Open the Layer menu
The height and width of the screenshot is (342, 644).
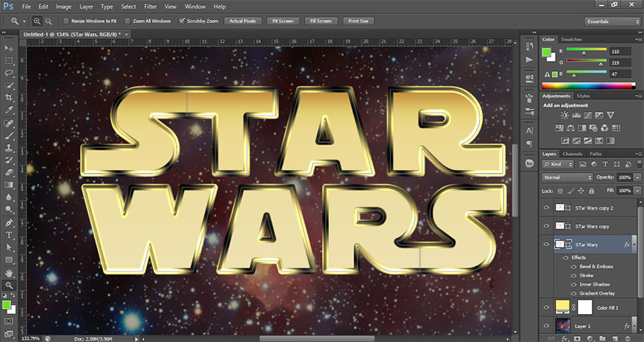86,7
